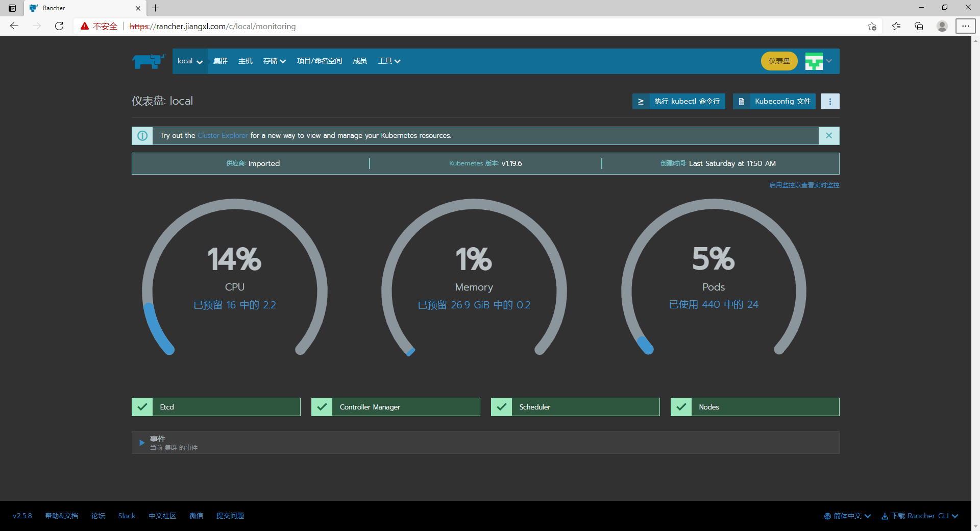Screen dimensions: 980x531
Task: Dismiss the Cluster Explorer banner
Action: (829, 135)
